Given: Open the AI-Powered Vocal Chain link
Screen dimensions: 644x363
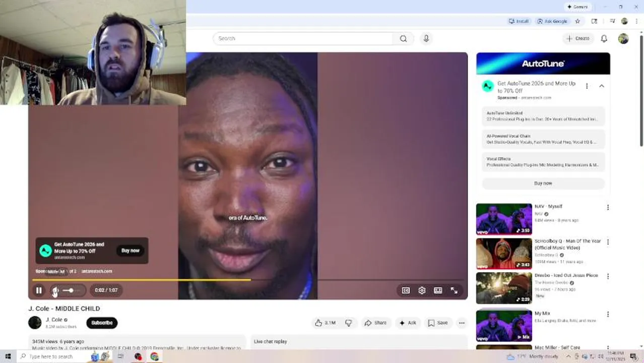Looking at the screenshot, I should [543, 140].
